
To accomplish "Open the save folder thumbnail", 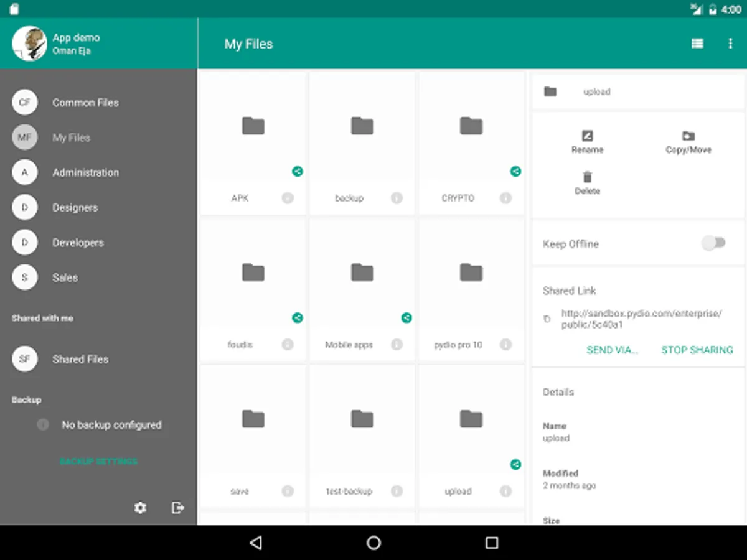I will [x=253, y=419].
